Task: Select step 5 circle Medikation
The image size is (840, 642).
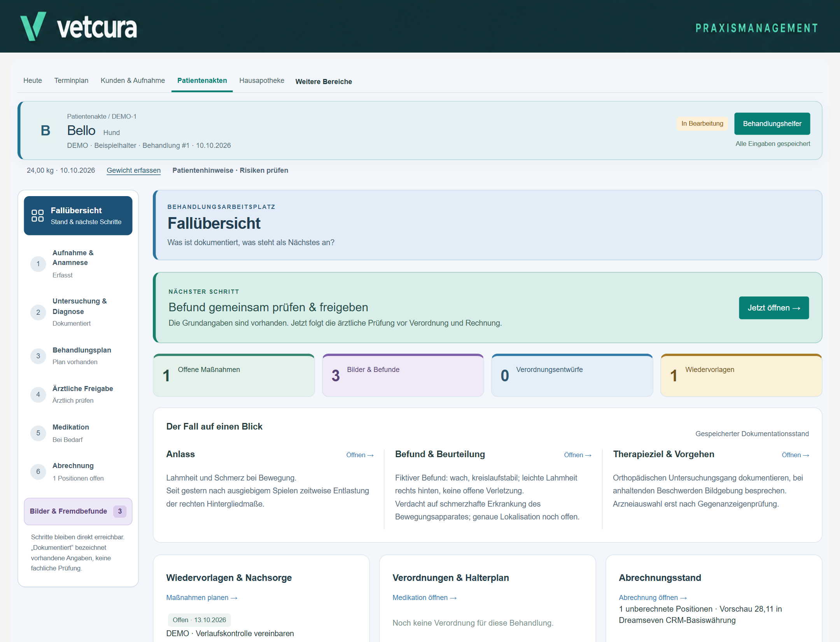Action: point(38,433)
